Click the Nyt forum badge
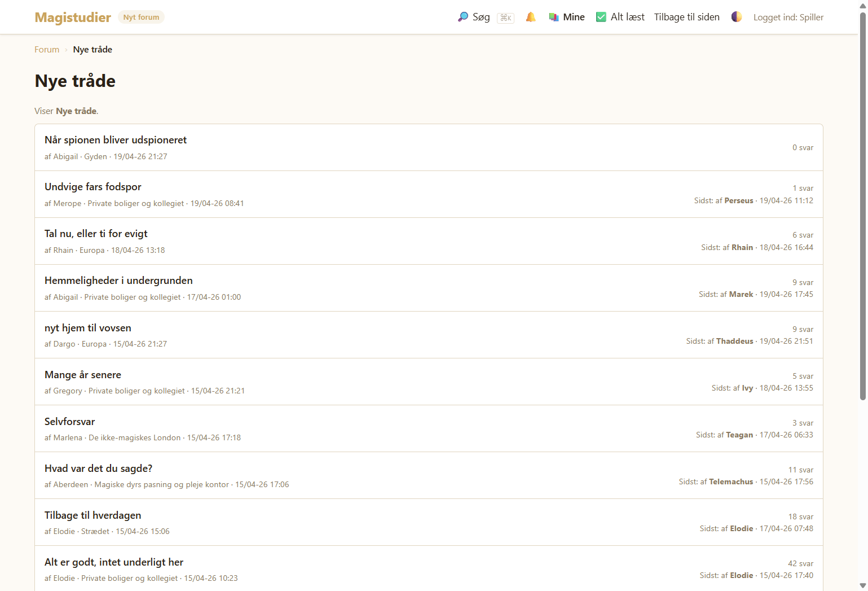The width and height of the screenshot is (868, 591). (141, 17)
